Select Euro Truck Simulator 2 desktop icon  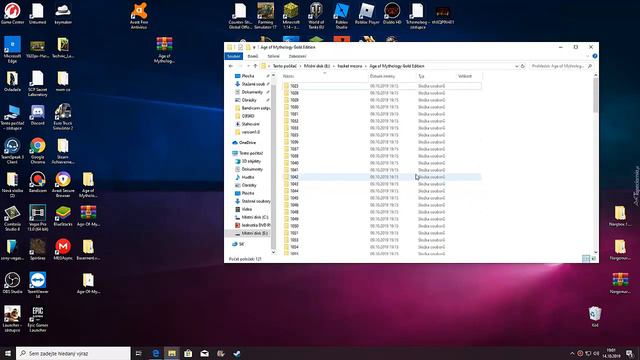point(63,117)
